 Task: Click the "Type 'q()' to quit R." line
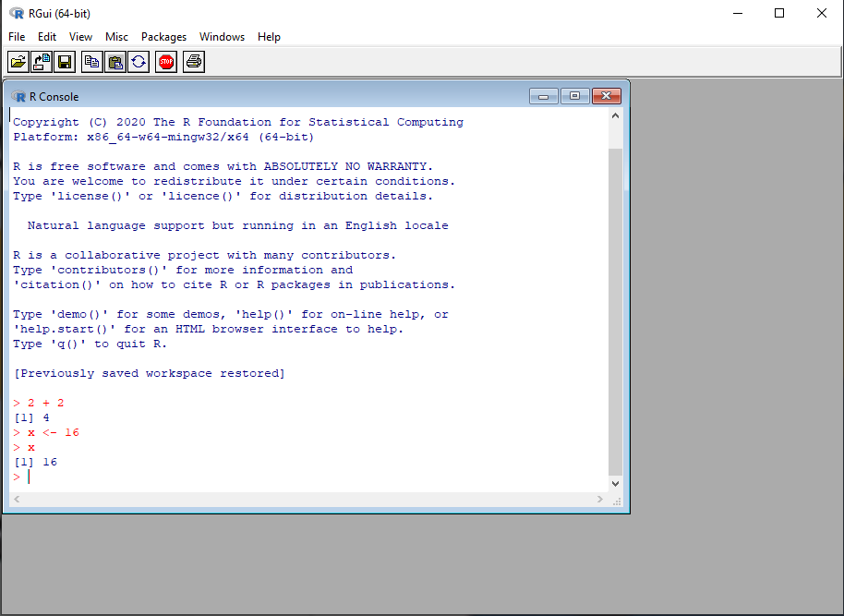pyautogui.click(x=90, y=344)
